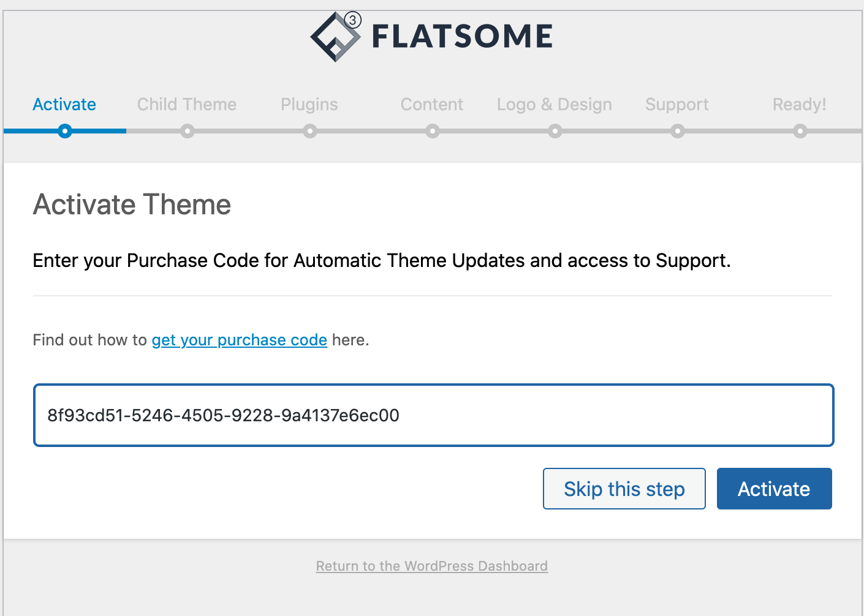Viewport: 864px width, 616px height.
Task: Click the Content step progress dot
Action: tap(433, 131)
